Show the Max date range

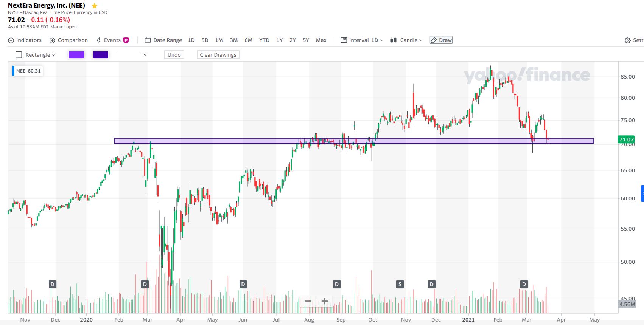point(321,40)
